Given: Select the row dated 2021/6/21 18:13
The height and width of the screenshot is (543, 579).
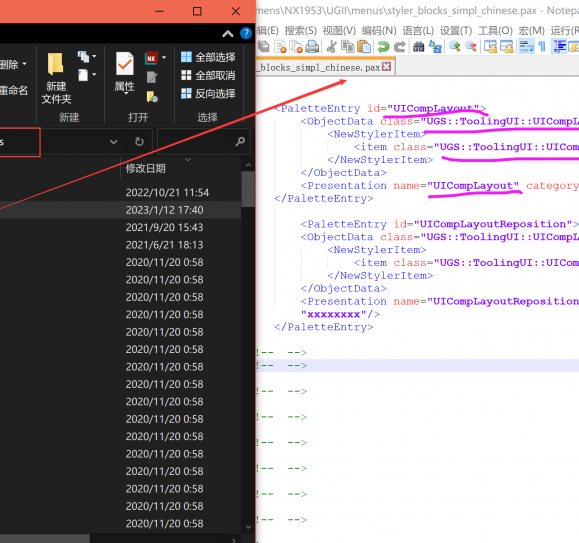Looking at the screenshot, I should (x=120, y=245).
